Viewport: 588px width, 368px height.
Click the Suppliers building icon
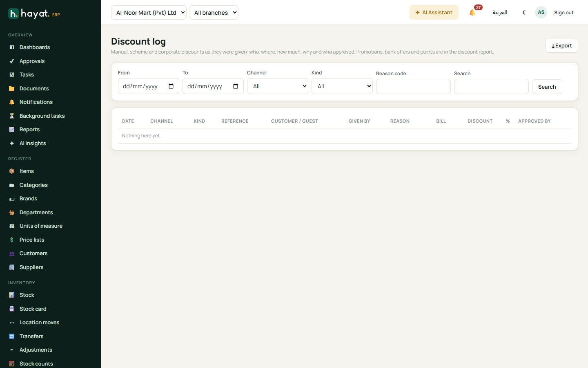point(12,267)
